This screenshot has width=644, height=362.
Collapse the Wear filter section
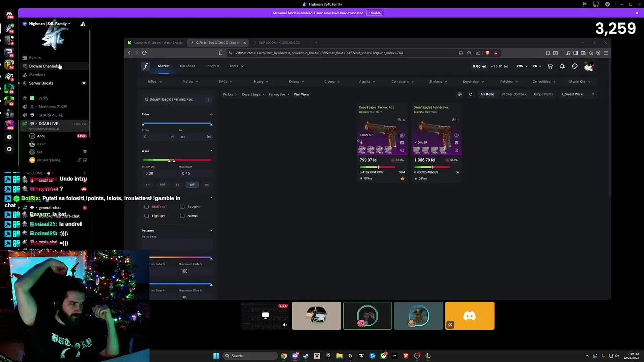point(211,151)
